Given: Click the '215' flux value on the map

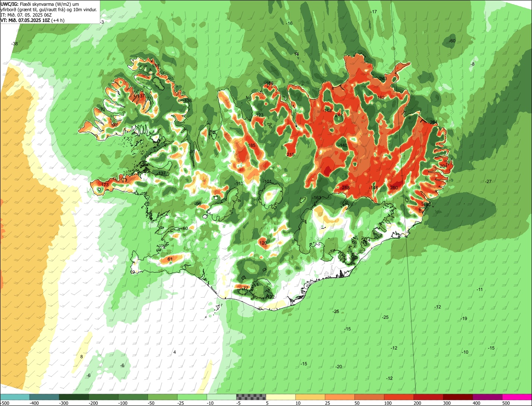Looking at the screenshot, I should pyautogui.click(x=291, y=154).
